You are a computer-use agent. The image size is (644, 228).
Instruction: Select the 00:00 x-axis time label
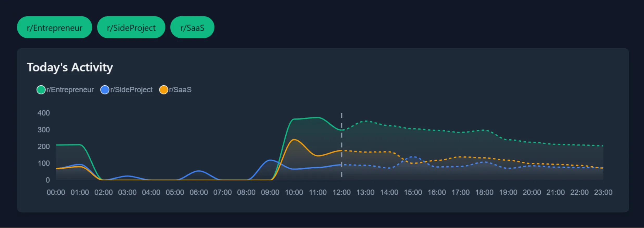[56, 192]
